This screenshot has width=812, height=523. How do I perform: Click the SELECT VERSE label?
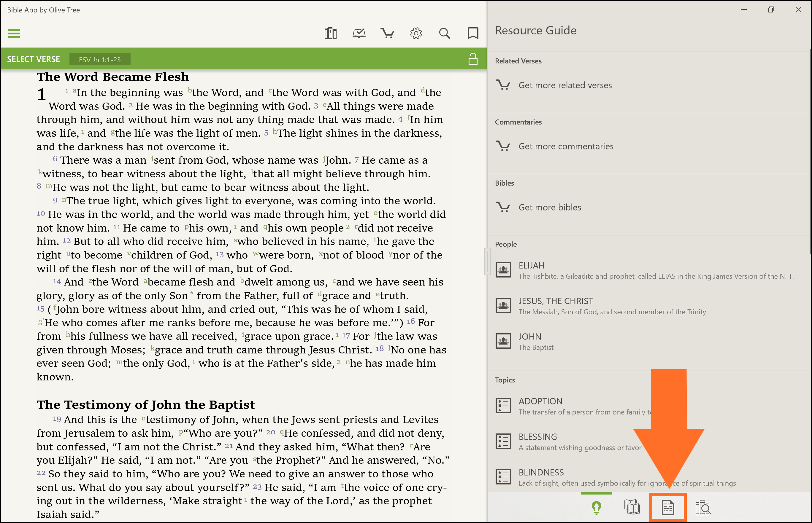(x=33, y=59)
